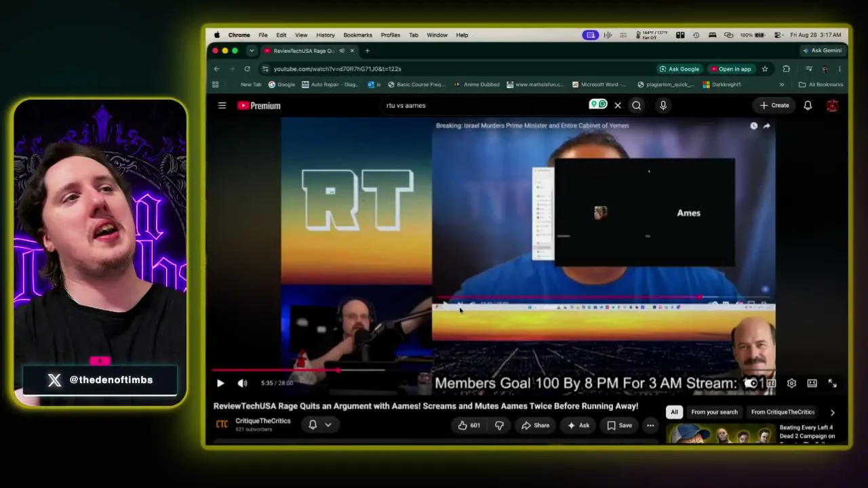Open Chrome media controls icon
The height and width of the screenshot is (488, 868).
pyautogui.click(x=808, y=68)
